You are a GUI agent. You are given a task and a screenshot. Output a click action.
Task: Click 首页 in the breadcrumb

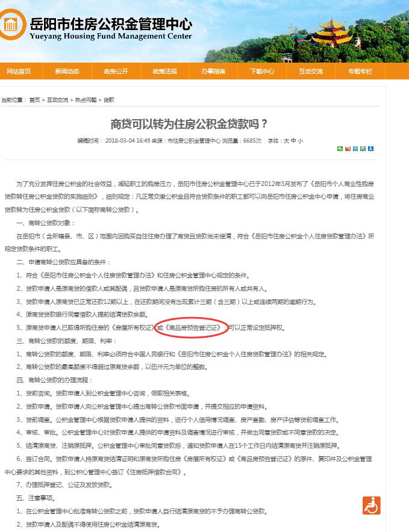click(34, 100)
